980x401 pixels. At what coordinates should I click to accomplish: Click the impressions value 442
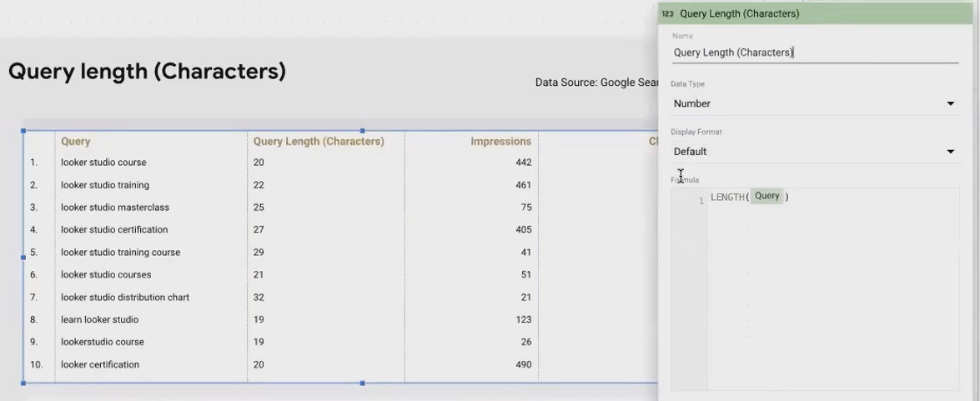pos(523,163)
